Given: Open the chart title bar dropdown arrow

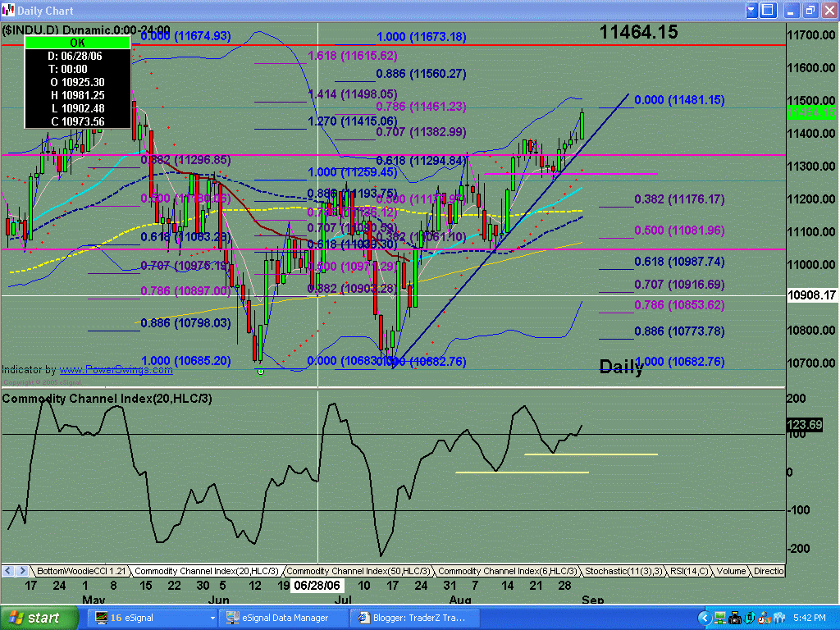Looking at the screenshot, I should point(751,10).
